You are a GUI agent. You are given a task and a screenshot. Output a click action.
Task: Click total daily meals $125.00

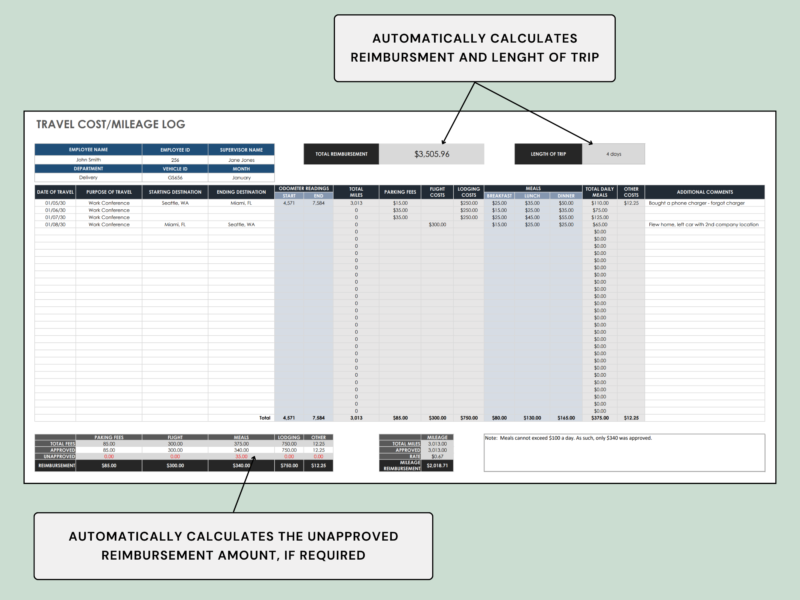coord(600,217)
